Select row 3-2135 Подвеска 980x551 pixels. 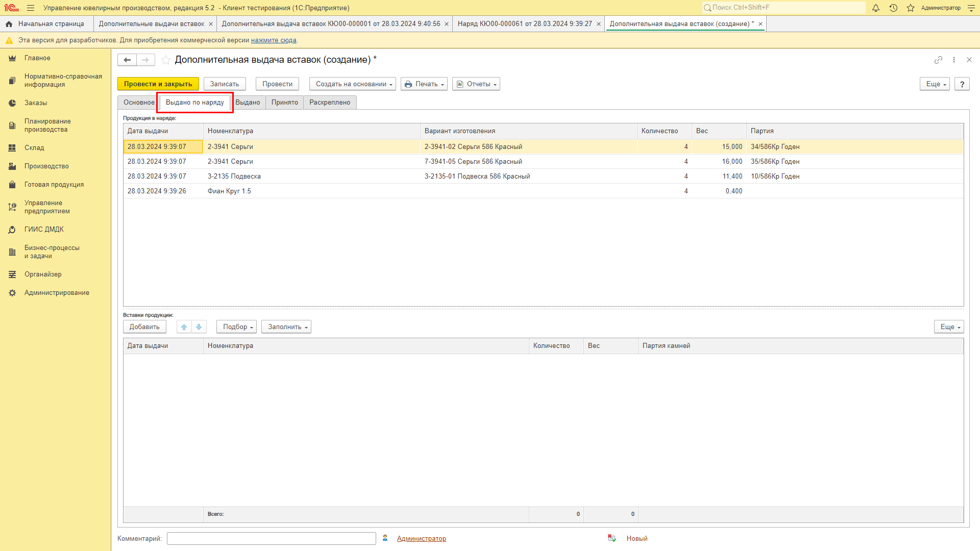[544, 177]
